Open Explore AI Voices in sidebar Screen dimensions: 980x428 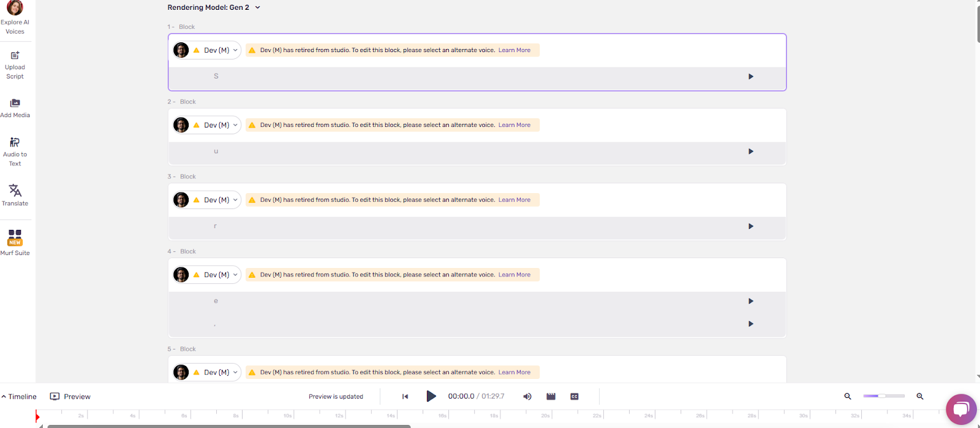point(15,18)
